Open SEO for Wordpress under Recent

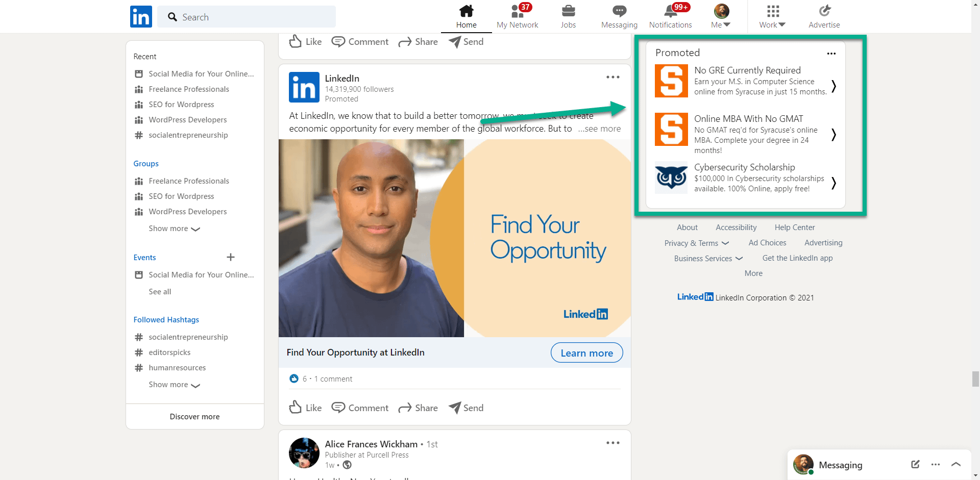pyautogui.click(x=181, y=105)
